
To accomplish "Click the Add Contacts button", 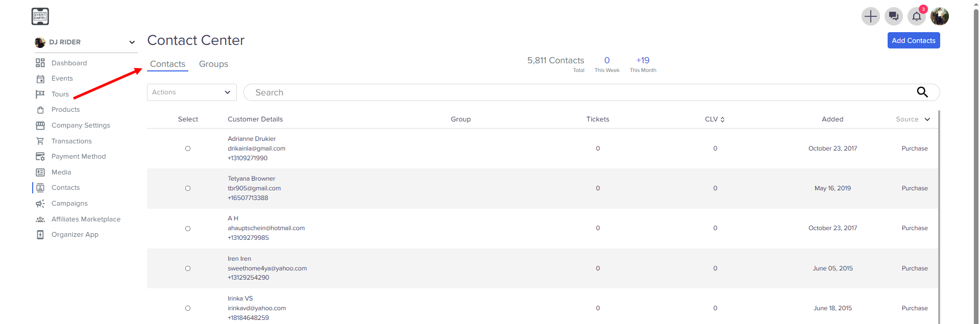I will [x=914, y=40].
